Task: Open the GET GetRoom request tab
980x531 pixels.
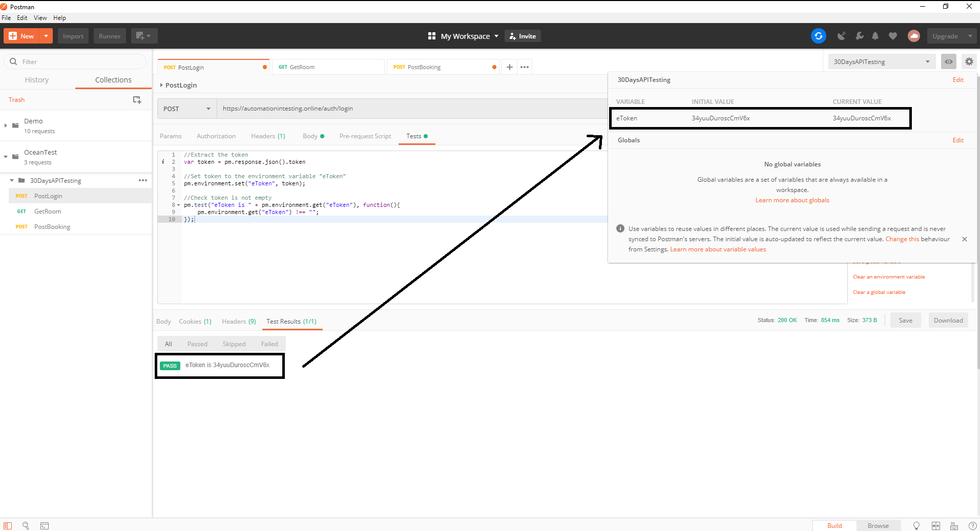Action: click(x=328, y=67)
